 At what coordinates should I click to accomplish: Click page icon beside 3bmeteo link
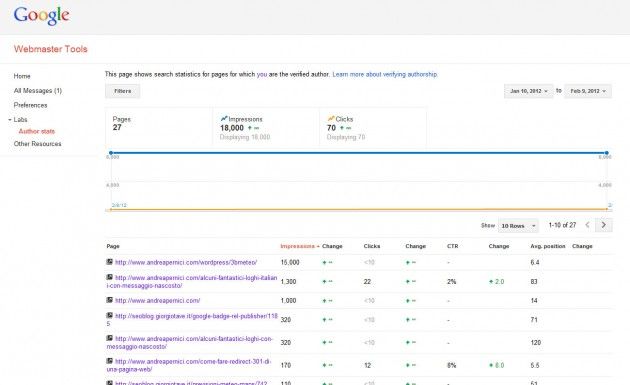(109, 262)
